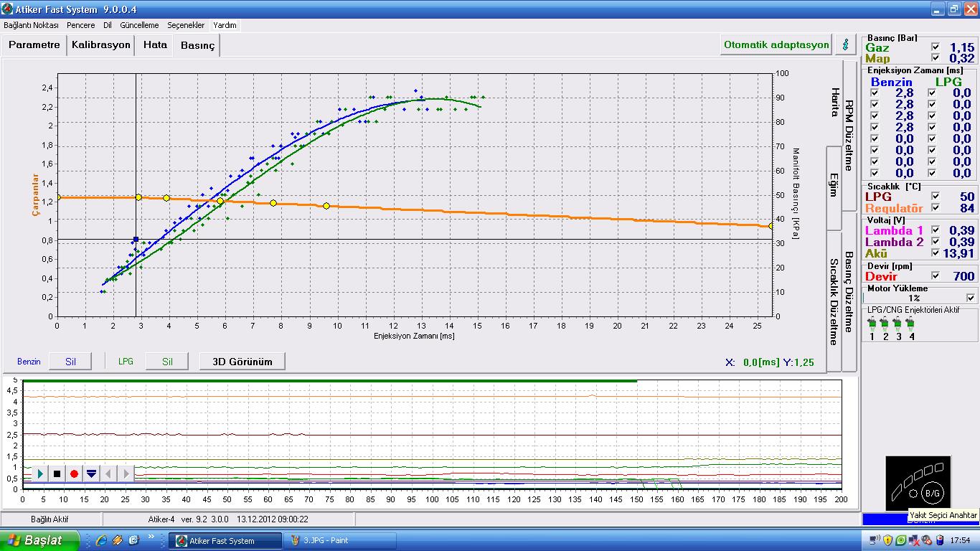Screen dimensions: 980x551
Task: Click the Otomatik adaptasyon button
Action: pyautogui.click(x=776, y=44)
